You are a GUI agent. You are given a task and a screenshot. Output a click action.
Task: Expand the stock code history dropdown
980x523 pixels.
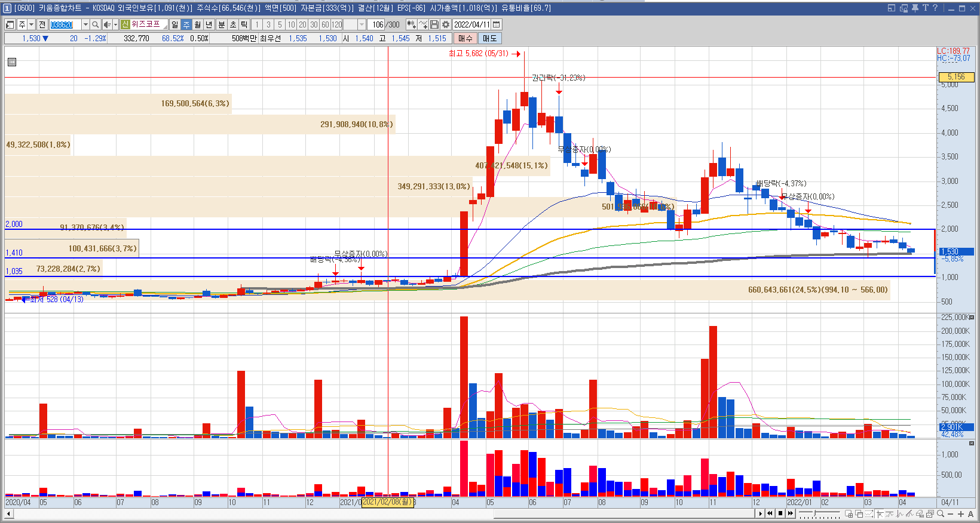(85, 24)
